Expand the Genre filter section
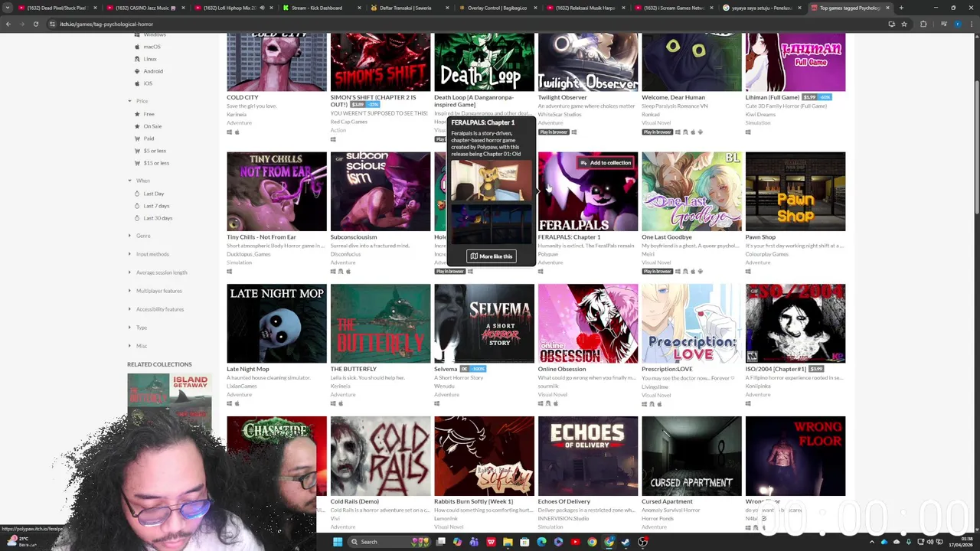This screenshot has height=551, width=980. (x=139, y=236)
